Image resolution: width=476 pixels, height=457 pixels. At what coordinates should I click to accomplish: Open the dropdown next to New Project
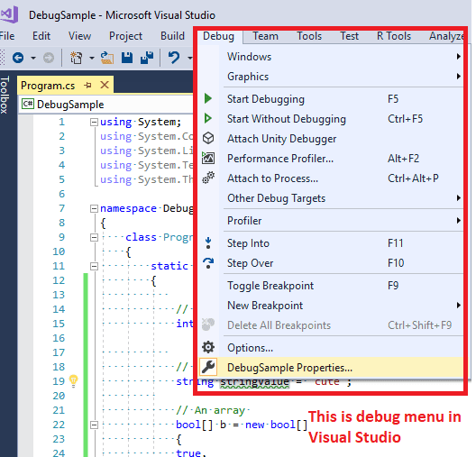click(x=91, y=58)
